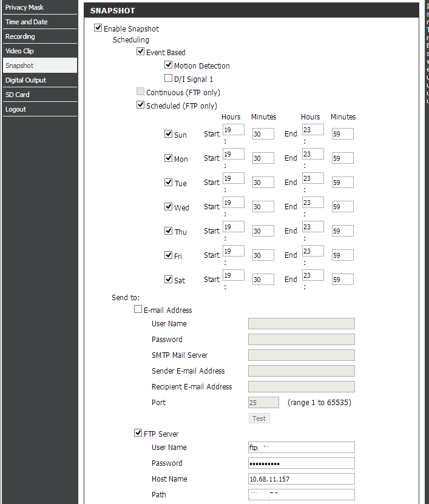Disable the Motion Detection checkbox
The width and height of the screenshot is (429, 504).
[169, 65]
